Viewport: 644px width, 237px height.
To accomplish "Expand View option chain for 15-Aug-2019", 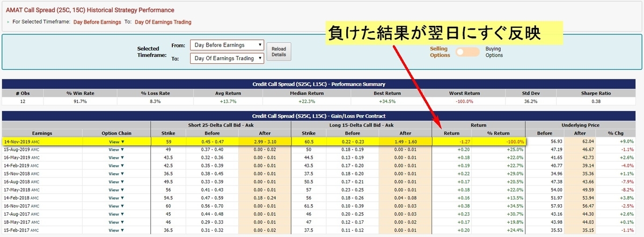I will (116, 149).
